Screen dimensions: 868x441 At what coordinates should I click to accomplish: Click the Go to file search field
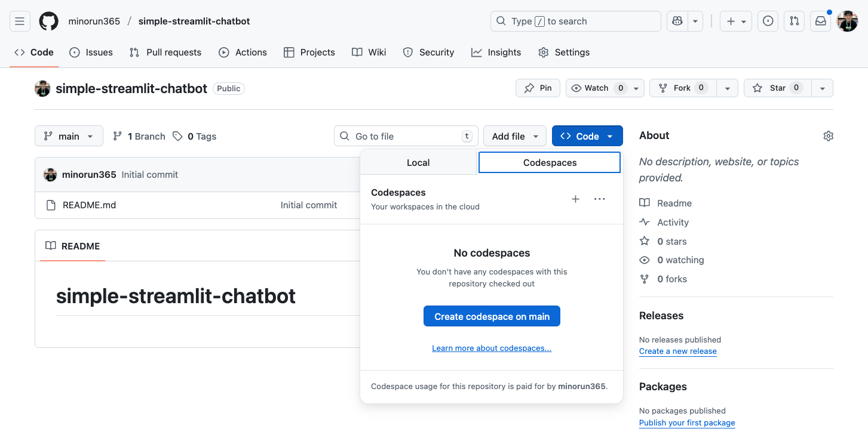coord(406,136)
